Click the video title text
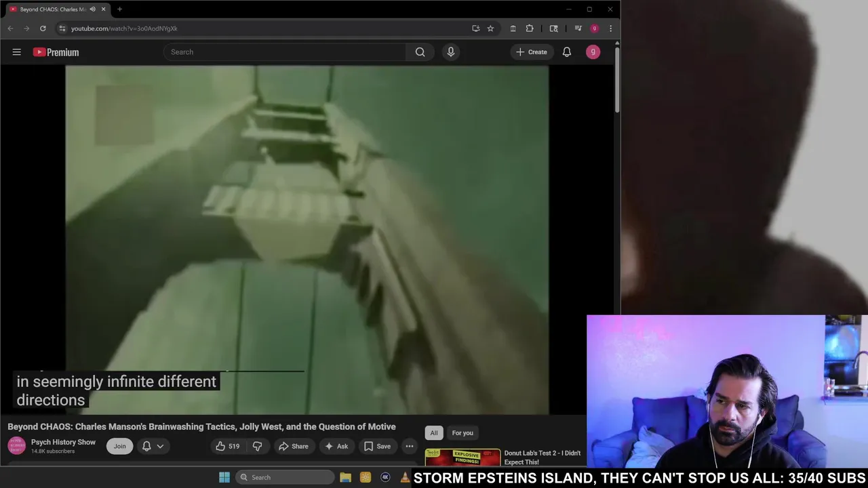This screenshot has width=868, height=488. 201,426
